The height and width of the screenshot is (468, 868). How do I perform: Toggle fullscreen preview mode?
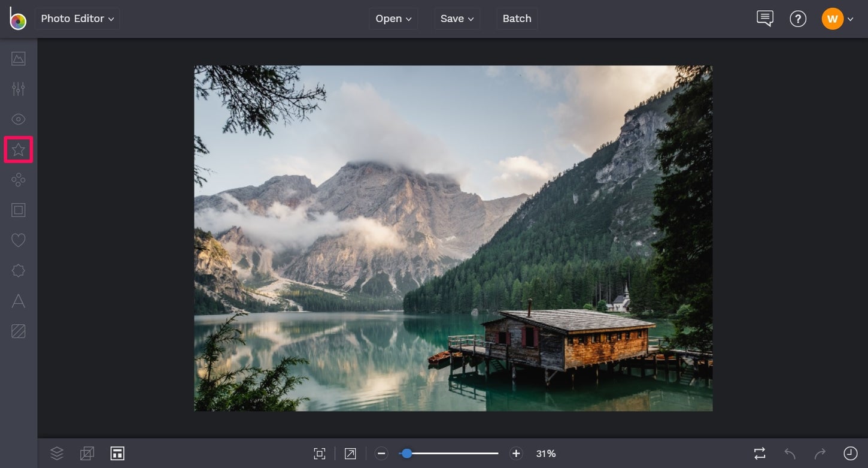[x=350, y=453]
